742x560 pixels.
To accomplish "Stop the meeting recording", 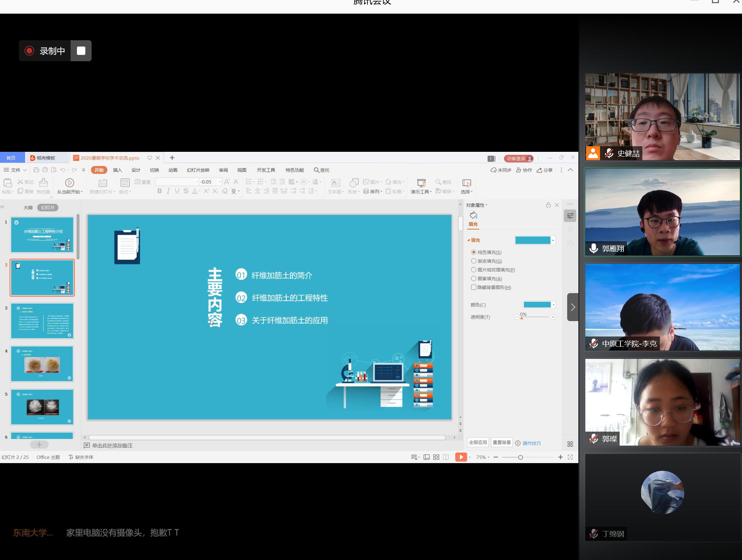I will pos(81,51).
